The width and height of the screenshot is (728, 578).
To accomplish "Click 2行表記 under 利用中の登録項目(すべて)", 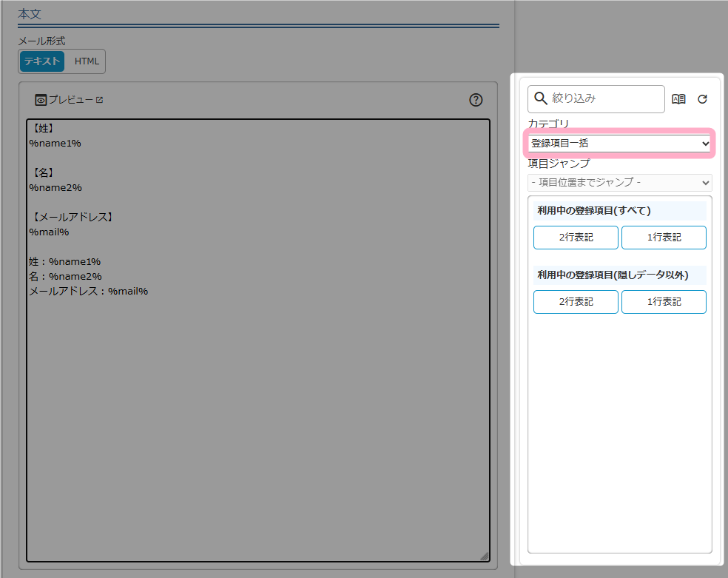I will 576,238.
